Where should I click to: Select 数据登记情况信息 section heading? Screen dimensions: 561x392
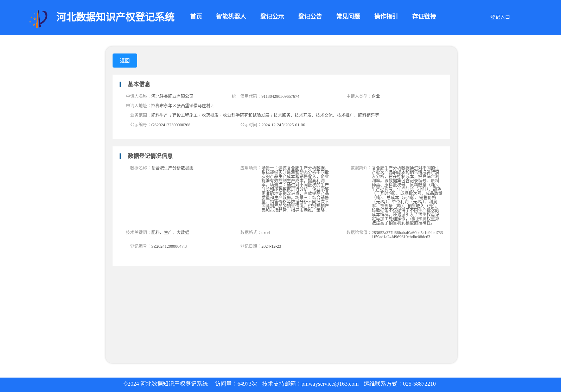tap(150, 156)
